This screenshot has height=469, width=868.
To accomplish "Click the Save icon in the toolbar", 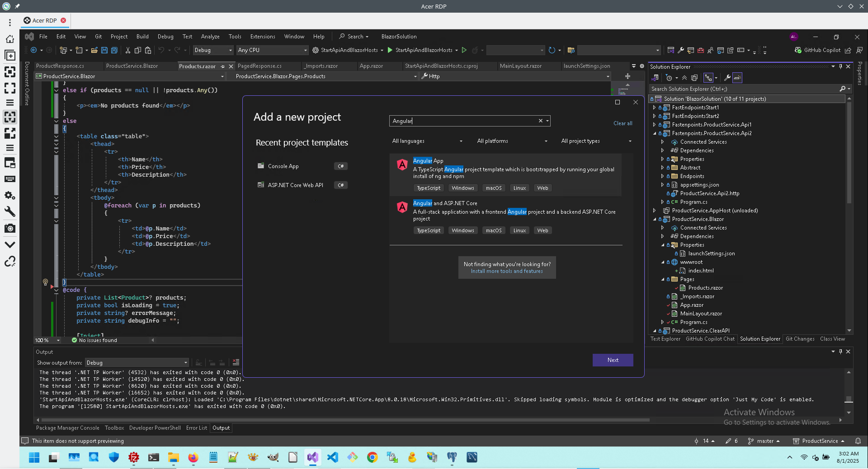I will coord(104,50).
